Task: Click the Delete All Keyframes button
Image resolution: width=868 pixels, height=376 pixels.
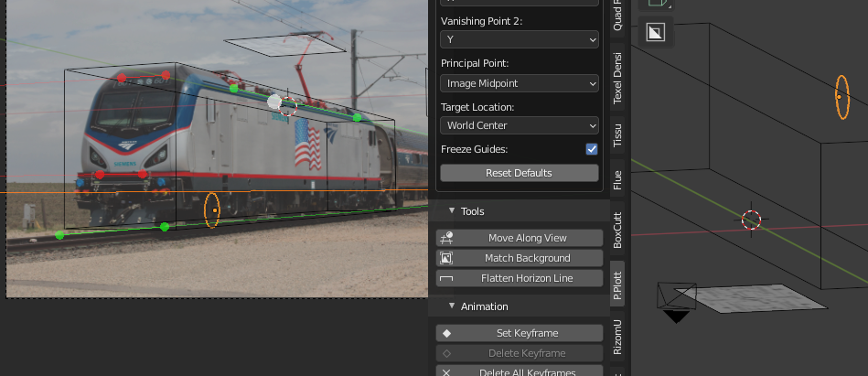Action: click(520, 371)
